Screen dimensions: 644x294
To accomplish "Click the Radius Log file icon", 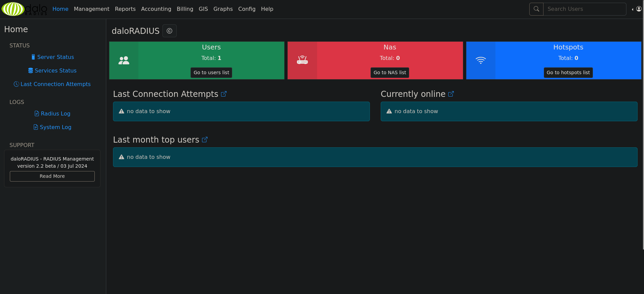I will pyautogui.click(x=37, y=113).
